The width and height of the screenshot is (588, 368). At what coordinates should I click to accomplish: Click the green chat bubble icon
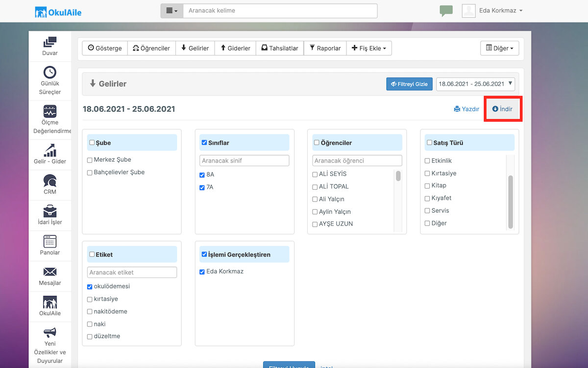(x=446, y=11)
